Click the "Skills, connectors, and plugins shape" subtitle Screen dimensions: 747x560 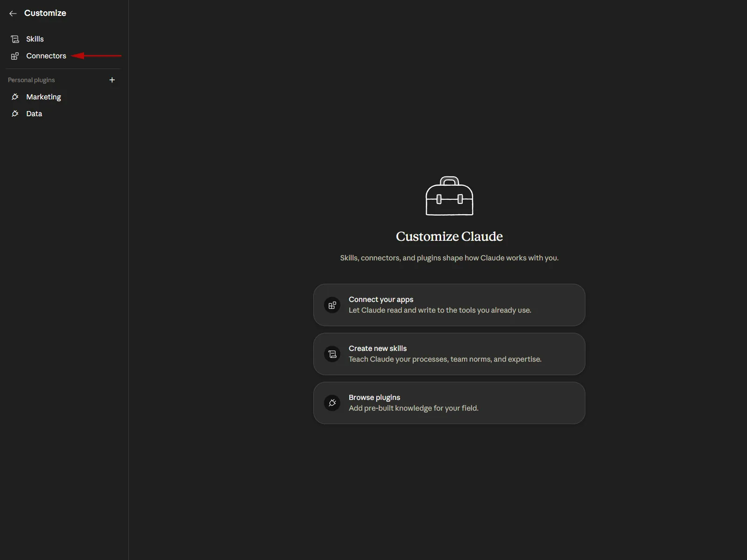coord(449,258)
